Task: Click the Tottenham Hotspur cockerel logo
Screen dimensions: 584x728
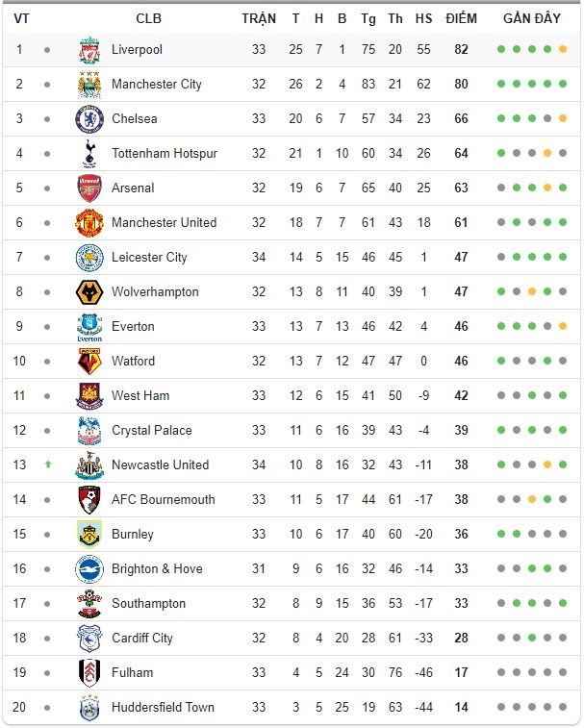Action: [x=89, y=154]
